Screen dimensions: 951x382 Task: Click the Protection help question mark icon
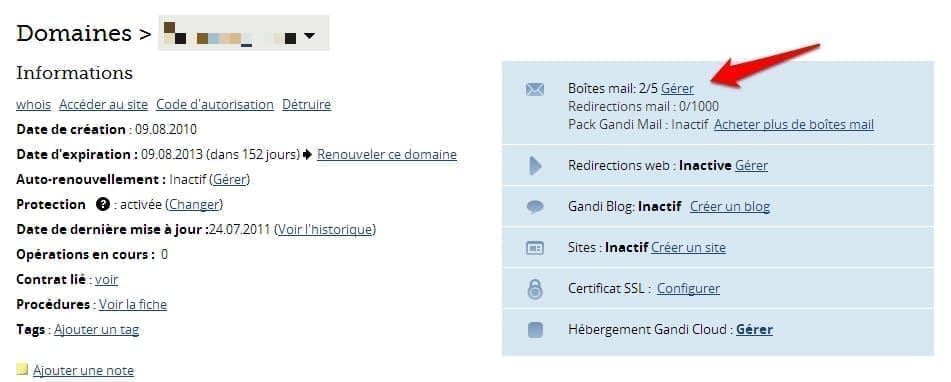[102, 204]
